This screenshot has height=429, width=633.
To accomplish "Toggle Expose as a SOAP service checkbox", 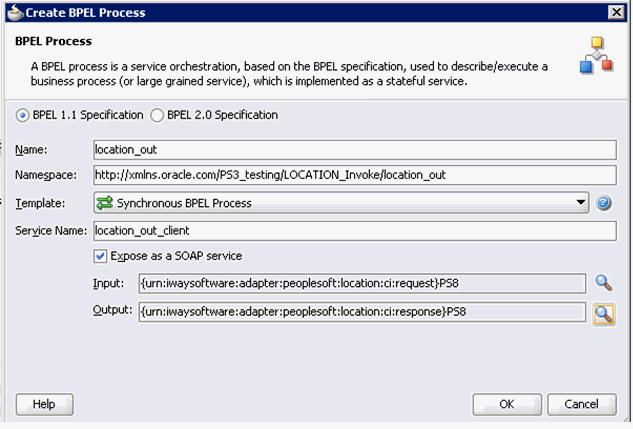I will 100,256.
